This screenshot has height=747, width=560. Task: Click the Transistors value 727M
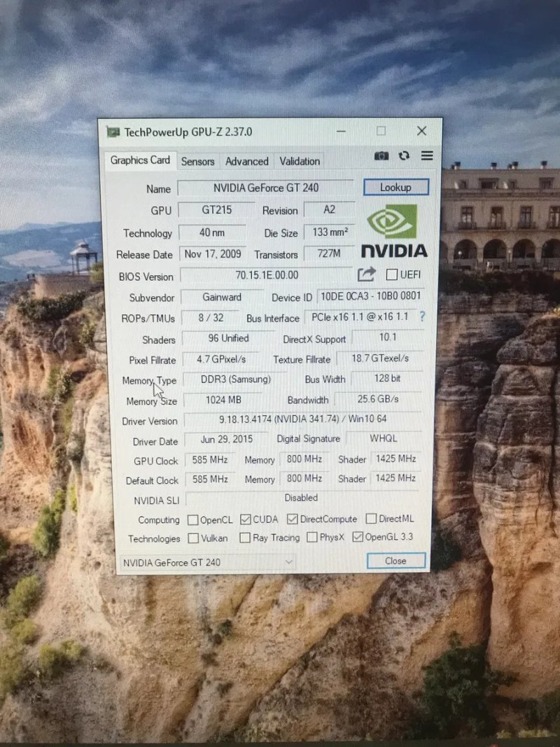(x=329, y=253)
